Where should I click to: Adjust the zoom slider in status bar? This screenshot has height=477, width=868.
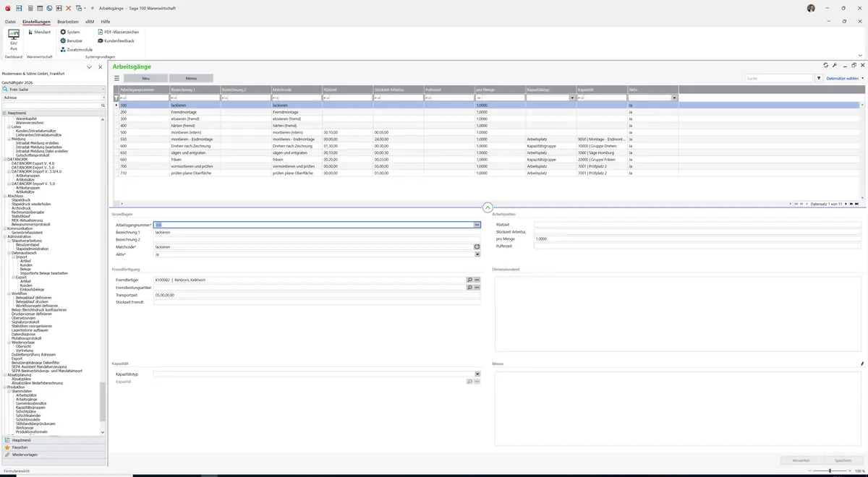[x=830, y=471]
